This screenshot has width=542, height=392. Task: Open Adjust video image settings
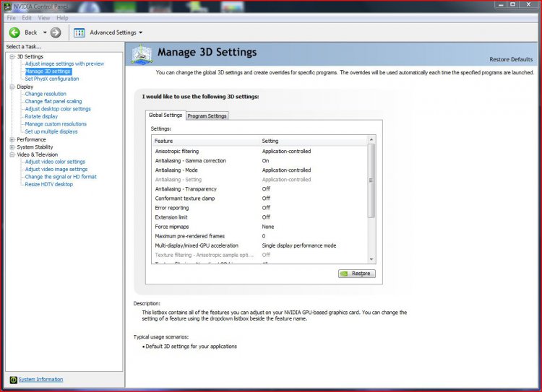pyautogui.click(x=56, y=169)
